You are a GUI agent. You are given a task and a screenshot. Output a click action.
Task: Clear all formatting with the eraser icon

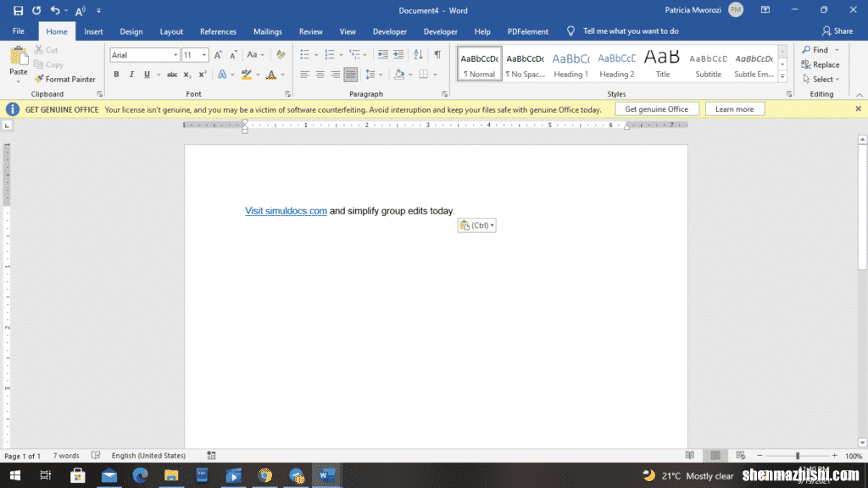(281, 55)
